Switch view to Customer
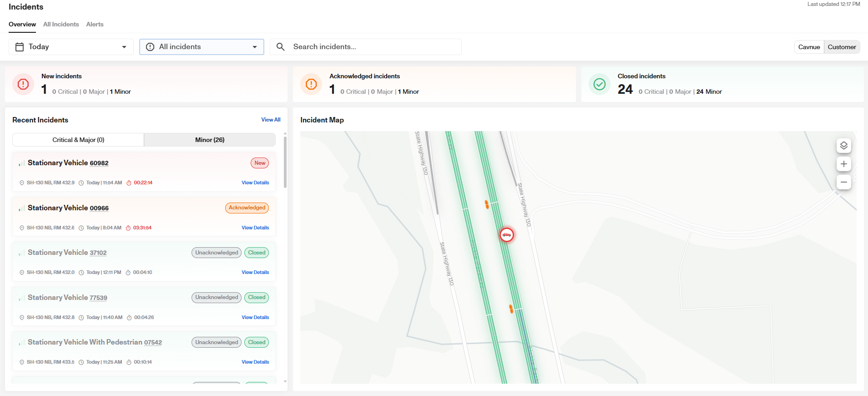868x396 pixels. (842, 47)
